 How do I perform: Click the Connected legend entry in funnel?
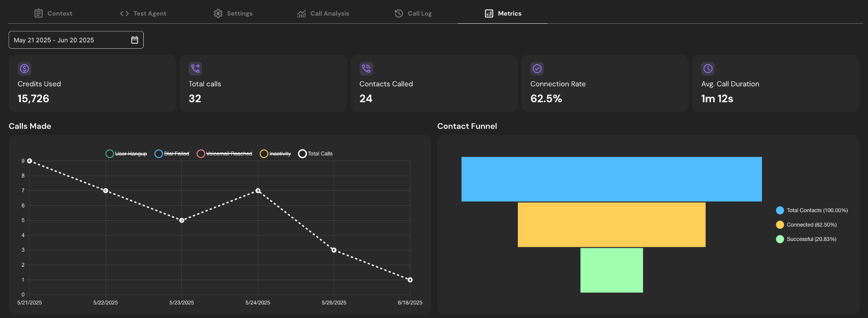(806, 225)
